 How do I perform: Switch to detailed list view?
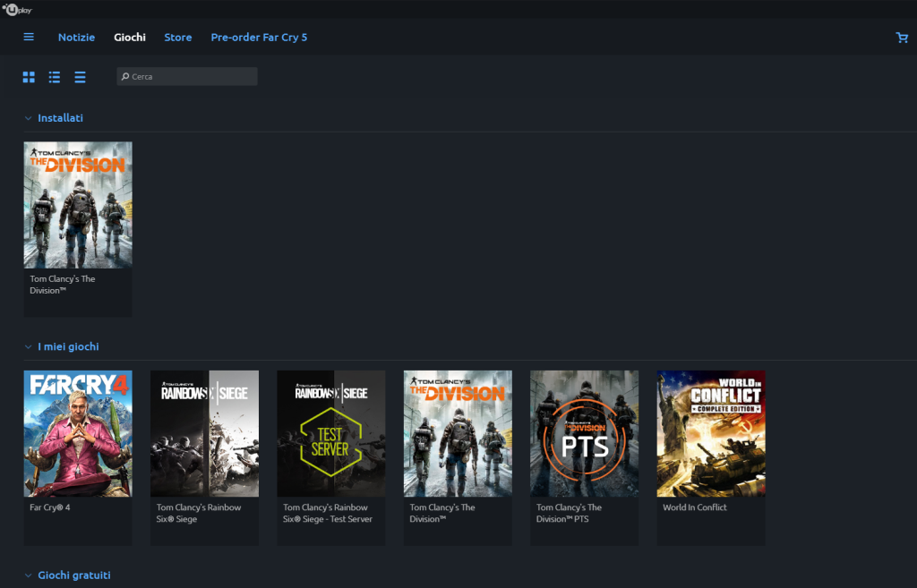55,77
